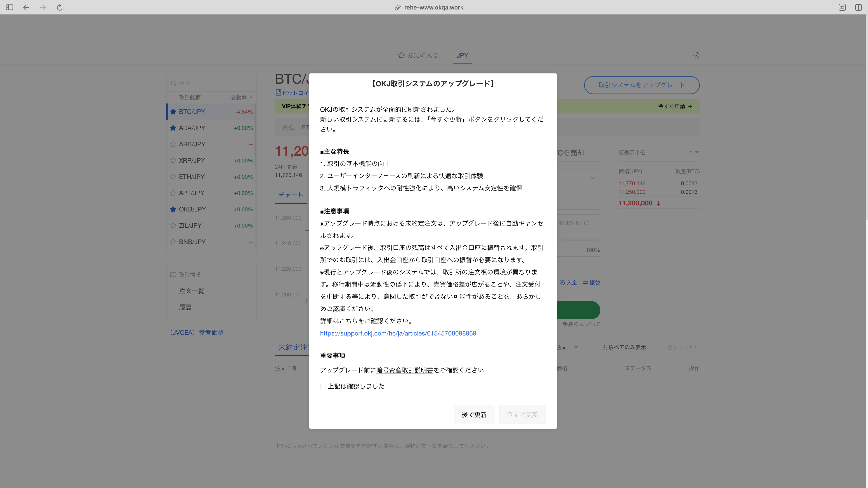Click the 後で更新 button
Screen dimensions: 868x488
click(x=474, y=415)
